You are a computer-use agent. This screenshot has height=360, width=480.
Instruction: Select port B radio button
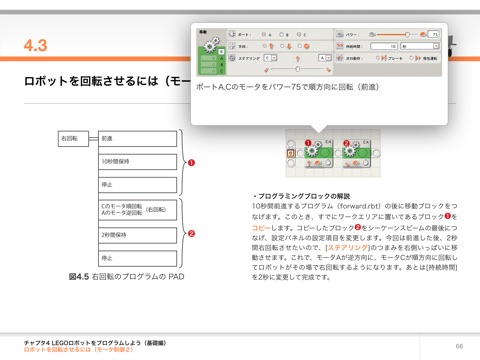tap(281, 34)
